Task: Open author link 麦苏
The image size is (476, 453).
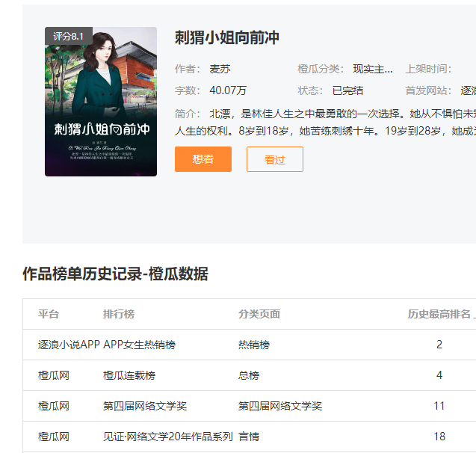Action: click(x=220, y=69)
